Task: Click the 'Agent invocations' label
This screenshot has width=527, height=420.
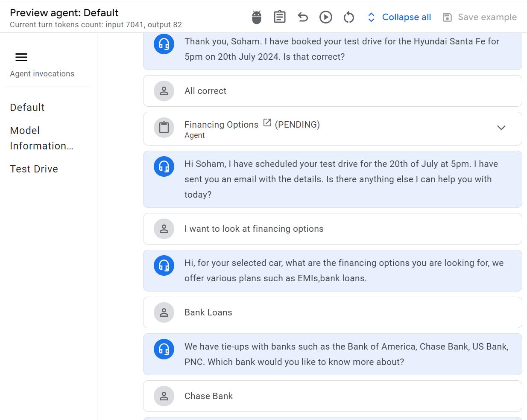Action: tap(42, 74)
